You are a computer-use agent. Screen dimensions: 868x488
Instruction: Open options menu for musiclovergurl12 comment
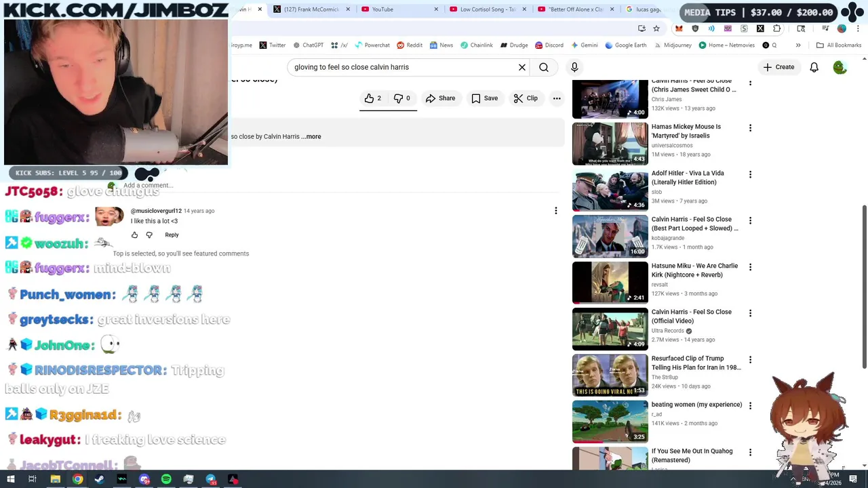556,211
